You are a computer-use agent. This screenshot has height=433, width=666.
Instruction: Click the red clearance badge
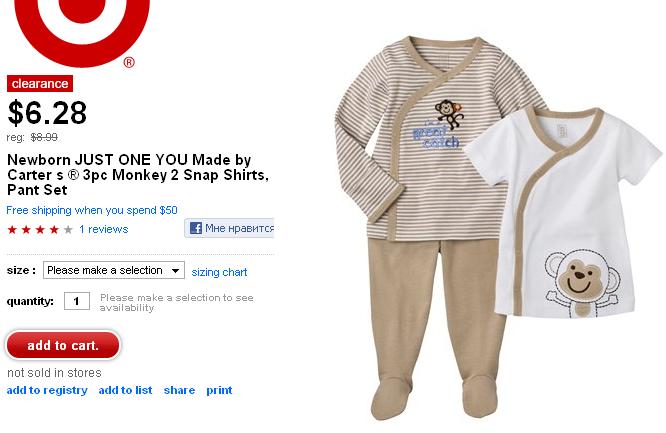[40, 84]
